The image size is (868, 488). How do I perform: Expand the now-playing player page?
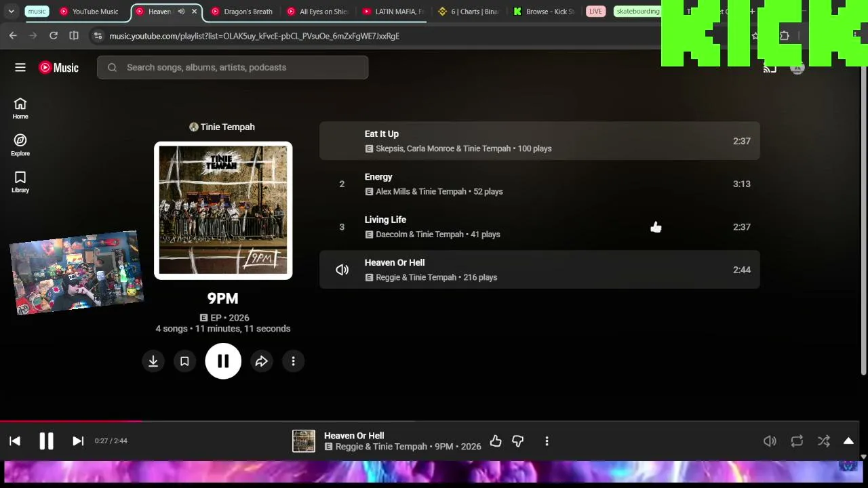[x=848, y=441]
